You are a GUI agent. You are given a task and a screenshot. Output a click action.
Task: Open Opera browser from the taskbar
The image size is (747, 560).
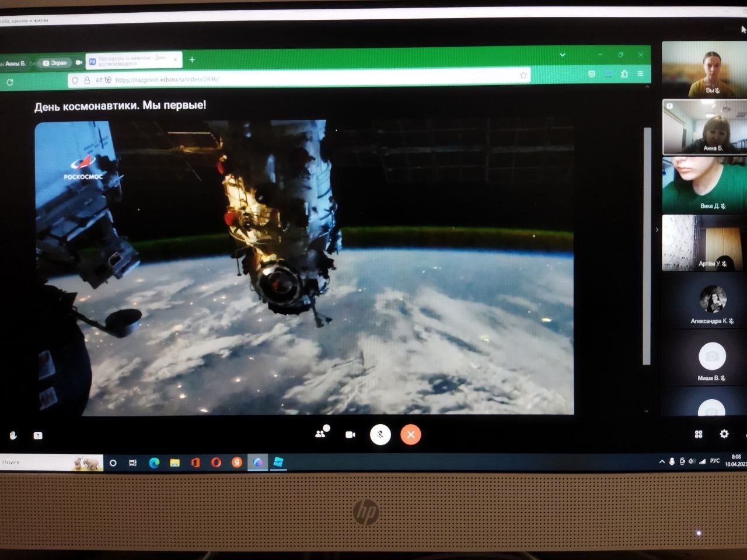click(216, 463)
